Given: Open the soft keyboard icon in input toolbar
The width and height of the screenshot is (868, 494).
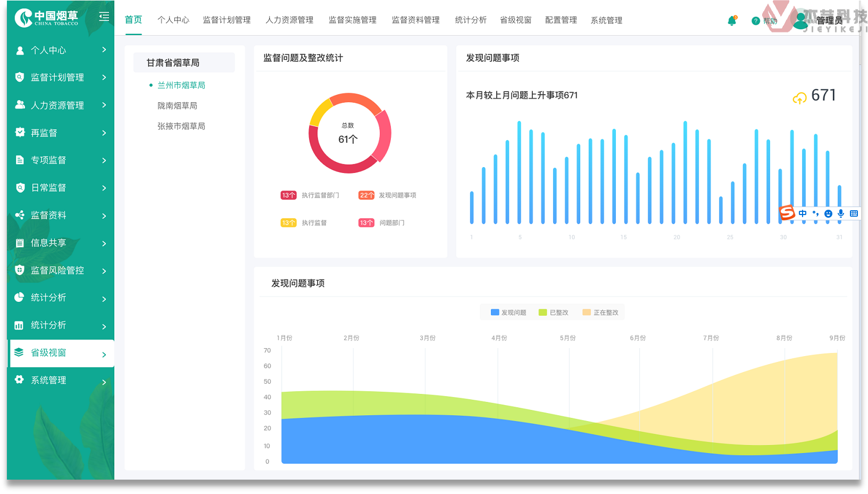Looking at the screenshot, I should click(854, 213).
